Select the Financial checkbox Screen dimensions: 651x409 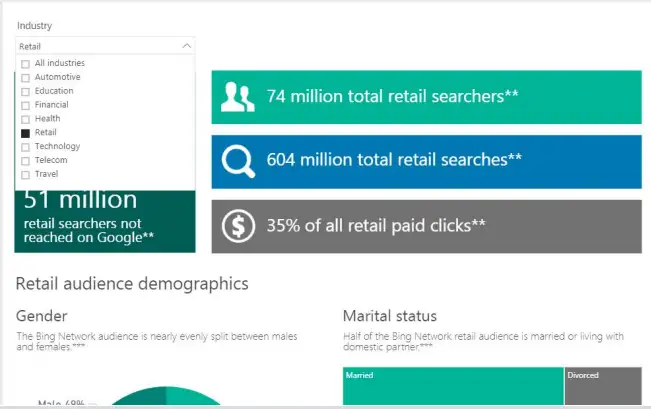coord(25,105)
